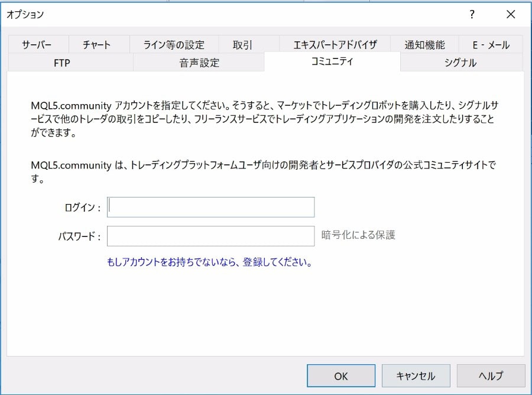Click the パスワード input field
Viewport: 532px width, 395px height.
pyautogui.click(x=210, y=236)
